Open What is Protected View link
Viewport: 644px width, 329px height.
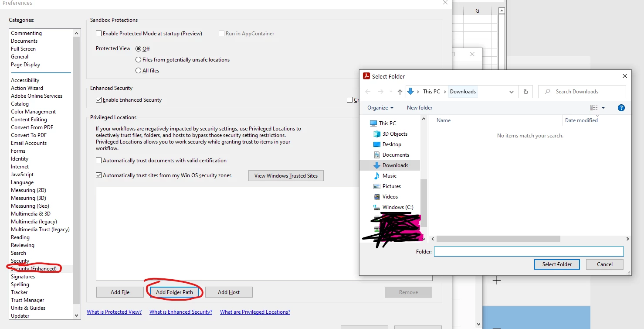(114, 312)
